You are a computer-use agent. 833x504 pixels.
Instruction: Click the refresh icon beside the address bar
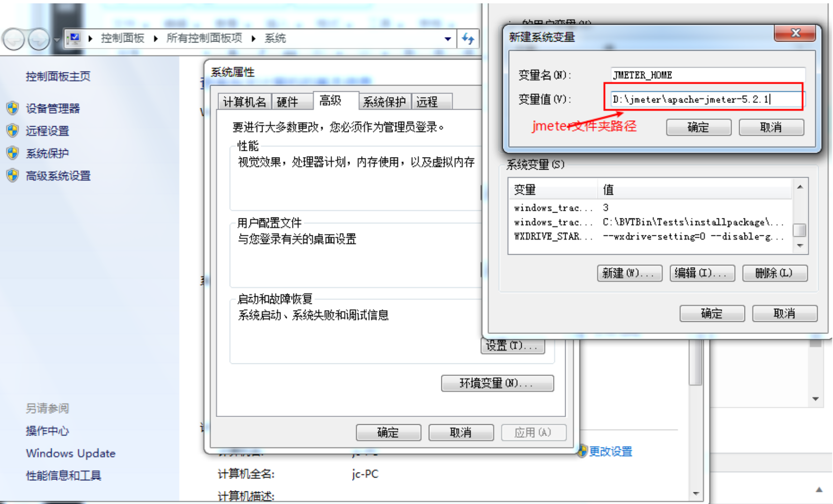pyautogui.click(x=468, y=39)
